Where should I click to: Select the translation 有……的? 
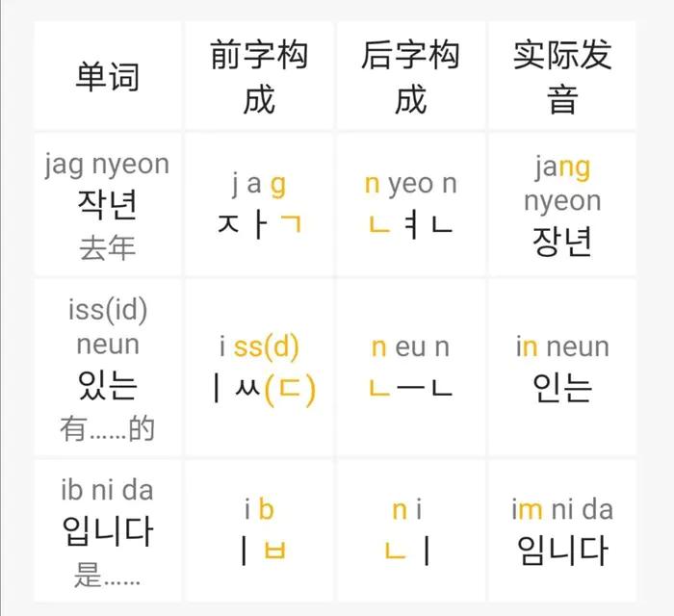coord(107,428)
